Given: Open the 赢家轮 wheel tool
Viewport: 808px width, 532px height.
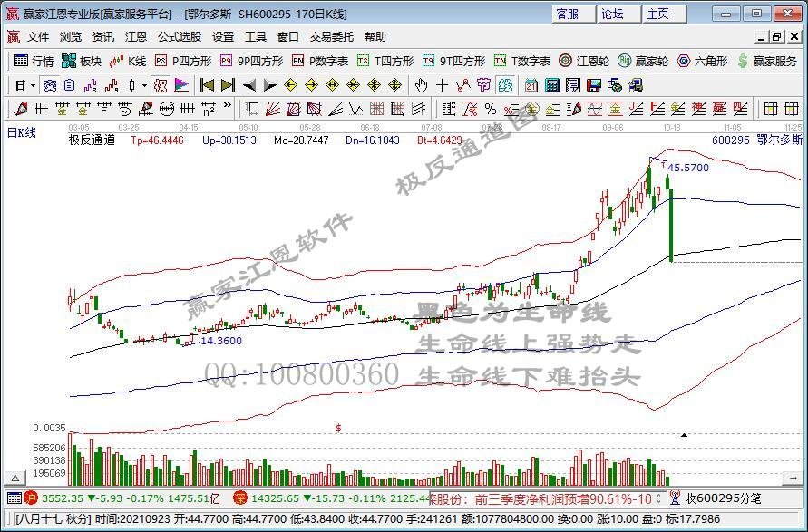Looking at the screenshot, I should point(643,62).
